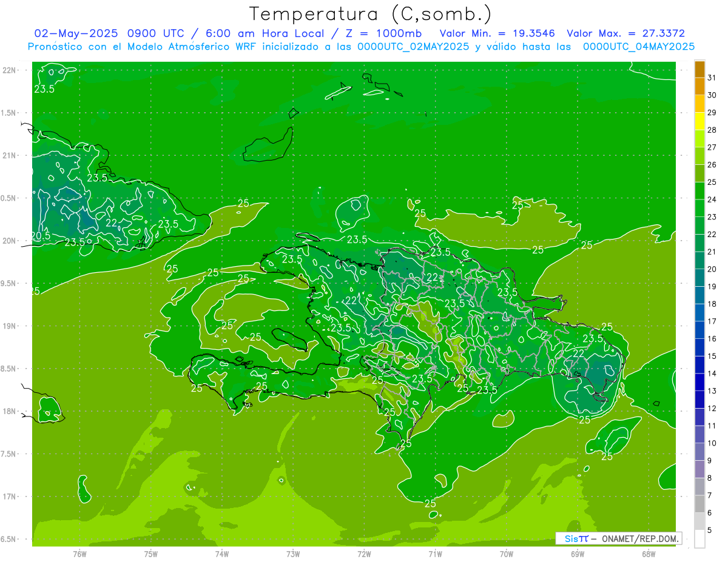This screenshot has width=728, height=562.
Task: Click the "76W" longitude axis label
Action: (x=79, y=554)
